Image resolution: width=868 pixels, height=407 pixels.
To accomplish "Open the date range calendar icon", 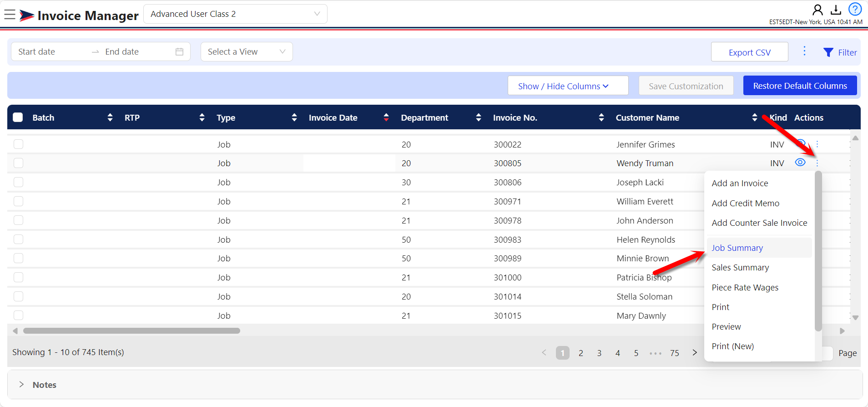I will [180, 52].
